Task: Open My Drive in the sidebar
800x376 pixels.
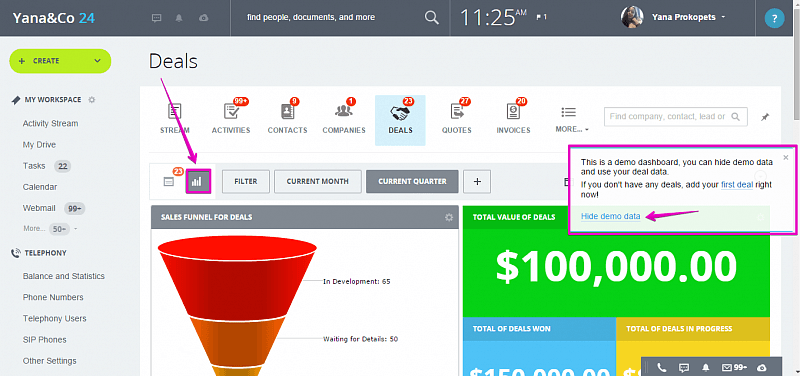Action: coord(39,145)
